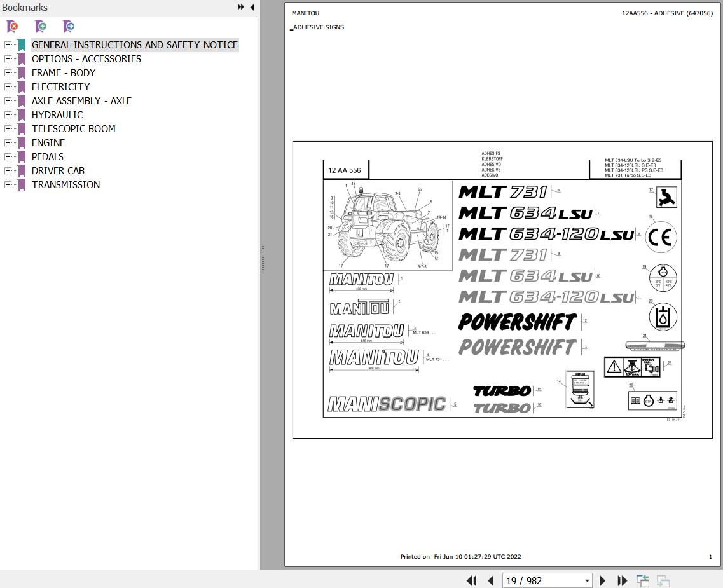The image size is (723, 588).
Task: Click the greyed-out window icon in the bottom bar
Action: click(663, 580)
